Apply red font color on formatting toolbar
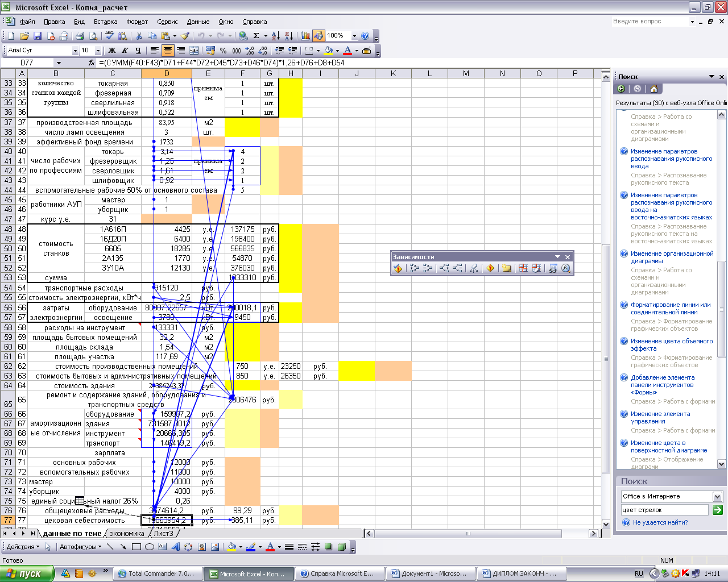Screen dimensions: 728x582 (348, 51)
